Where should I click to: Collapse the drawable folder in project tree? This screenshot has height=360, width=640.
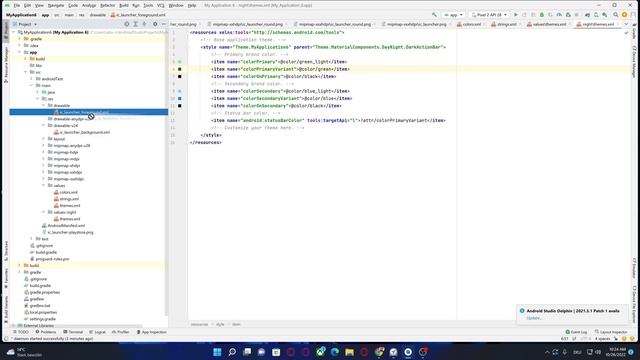pyautogui.click(x=44, y=105)
